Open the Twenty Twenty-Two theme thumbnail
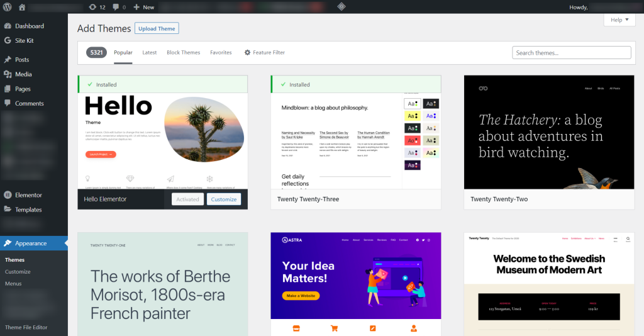Image resolution: width=644 pixels, height=336 pixels. click(x=549, y=132)
